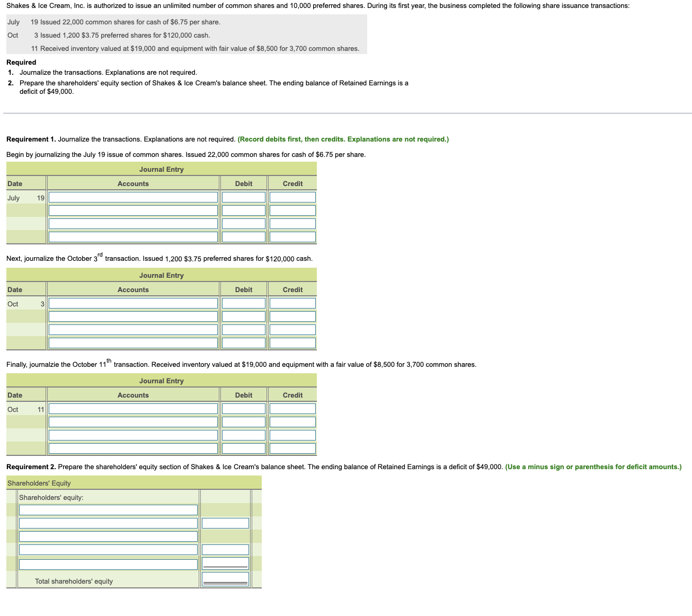Image resolution: width=692 pixels, height=616 pixels.
Task: Click the last equity description line before the total
Action: 108,564
